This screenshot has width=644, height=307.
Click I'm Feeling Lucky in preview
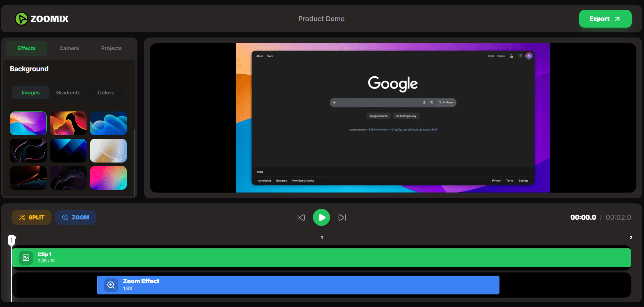406,116
